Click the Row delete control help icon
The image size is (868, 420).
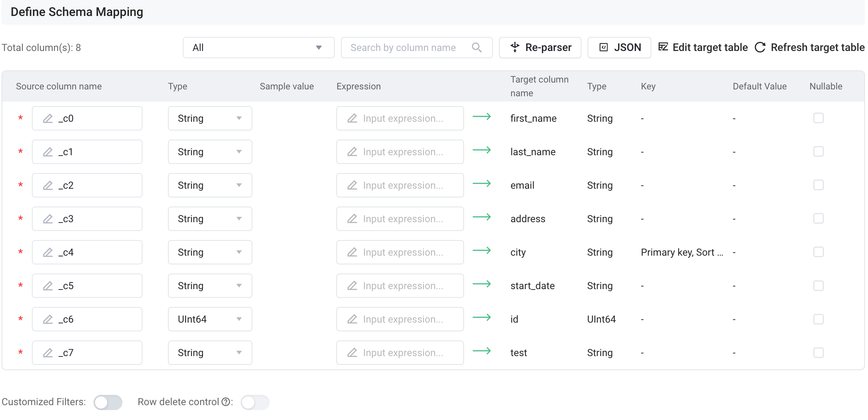point(226,402)
